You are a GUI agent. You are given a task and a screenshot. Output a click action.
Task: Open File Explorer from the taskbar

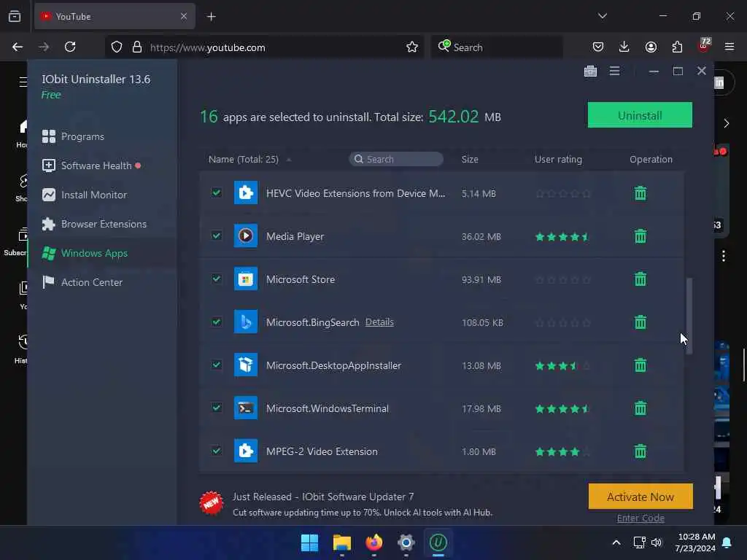(x=342, y=542)
